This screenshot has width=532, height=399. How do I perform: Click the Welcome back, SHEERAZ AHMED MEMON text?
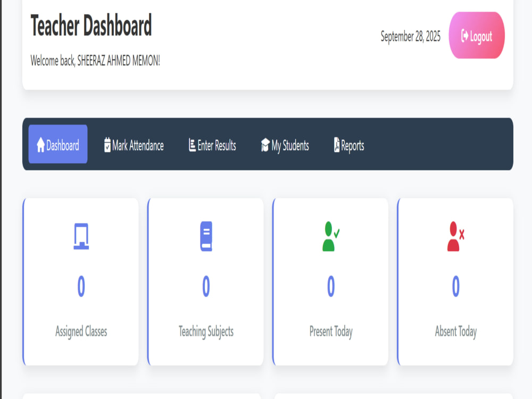click(95, 61)
